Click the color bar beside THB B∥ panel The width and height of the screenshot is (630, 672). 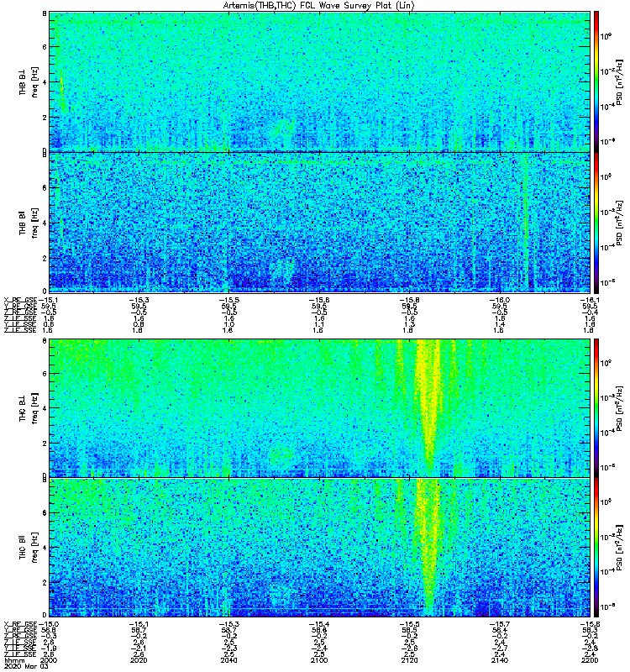tap(596, 223)
